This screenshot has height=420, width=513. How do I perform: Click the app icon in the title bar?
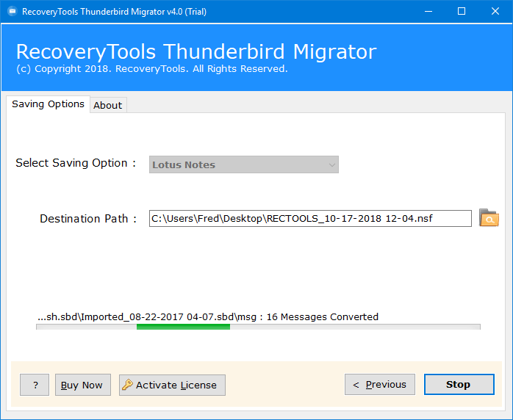click(x=12, y=12)
